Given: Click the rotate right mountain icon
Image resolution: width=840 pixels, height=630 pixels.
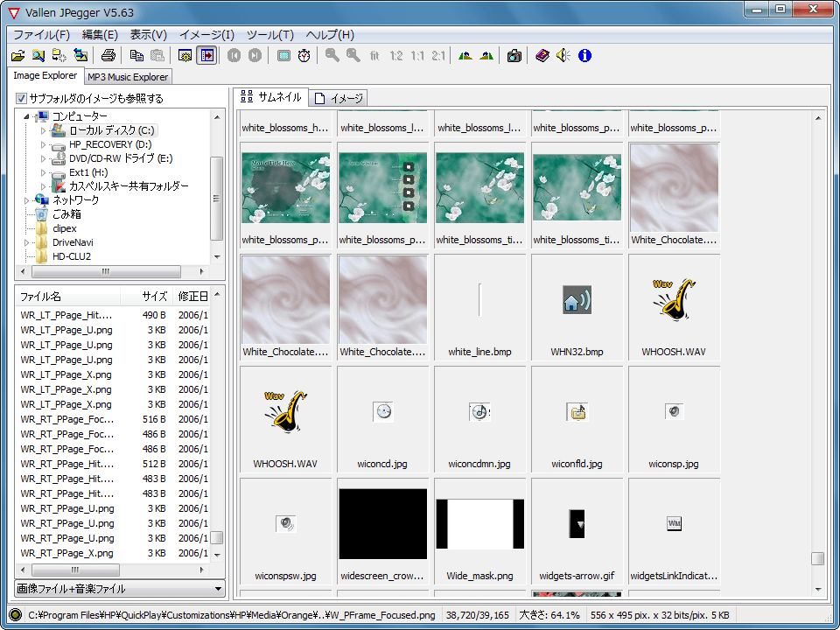Looking at the screenshot, I should click(486, 56).
